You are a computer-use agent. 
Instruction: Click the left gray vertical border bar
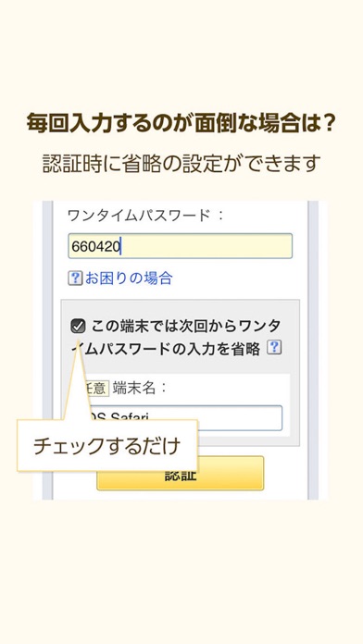[x=47, y=350]
